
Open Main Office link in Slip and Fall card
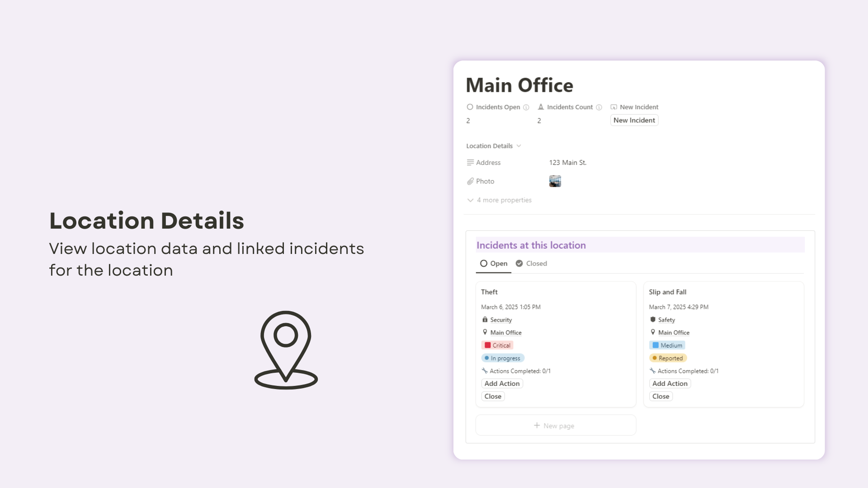(674, 333)
